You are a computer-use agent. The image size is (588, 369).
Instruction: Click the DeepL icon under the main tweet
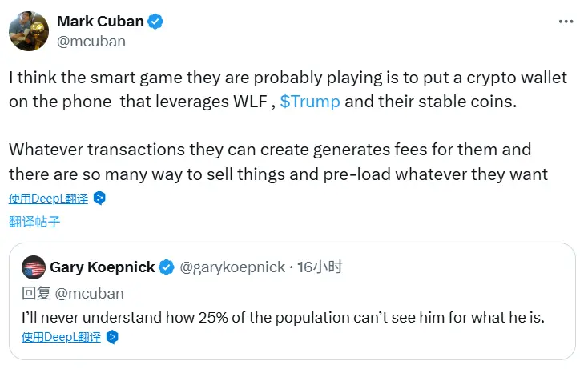100,198
